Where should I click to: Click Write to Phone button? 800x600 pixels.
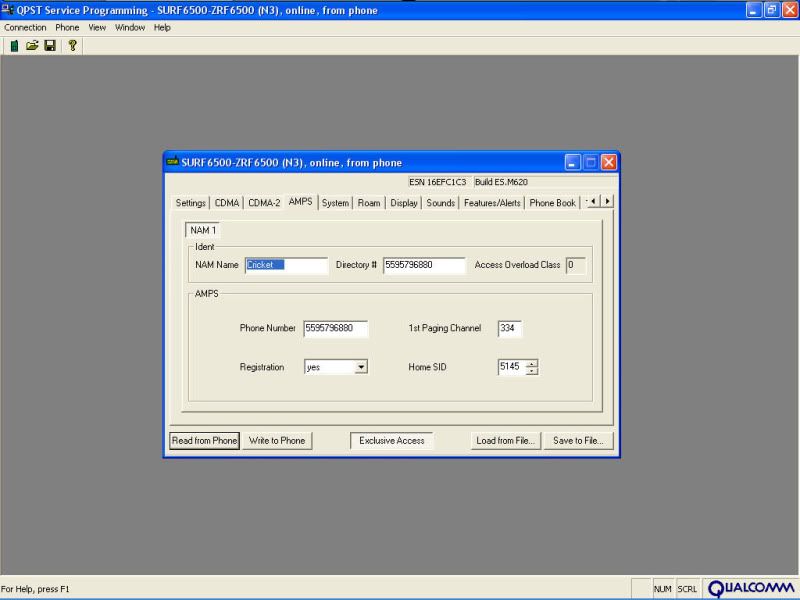(277, 441)
